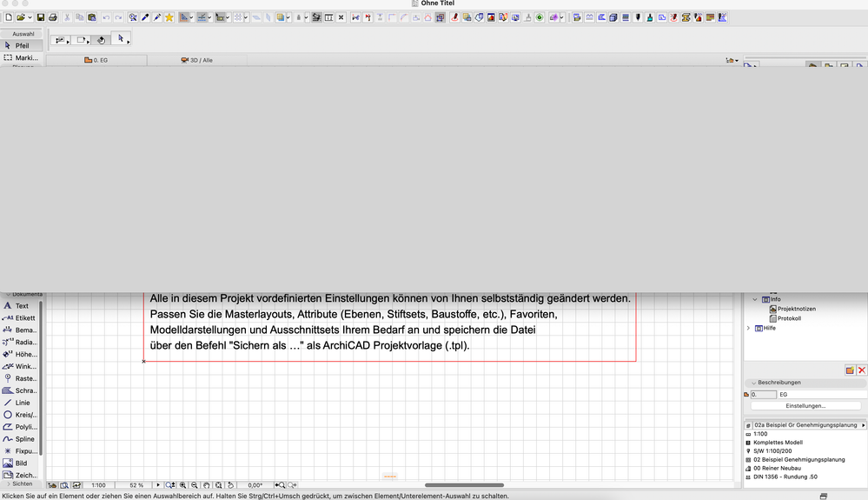Toggle the quick selection magnet button
Screen dimensions: 868x500
101,39
